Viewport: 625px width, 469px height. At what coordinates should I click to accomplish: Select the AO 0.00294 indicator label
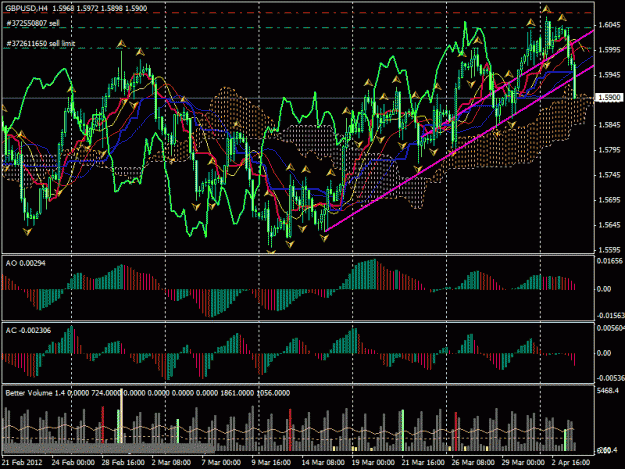(26, 263)
